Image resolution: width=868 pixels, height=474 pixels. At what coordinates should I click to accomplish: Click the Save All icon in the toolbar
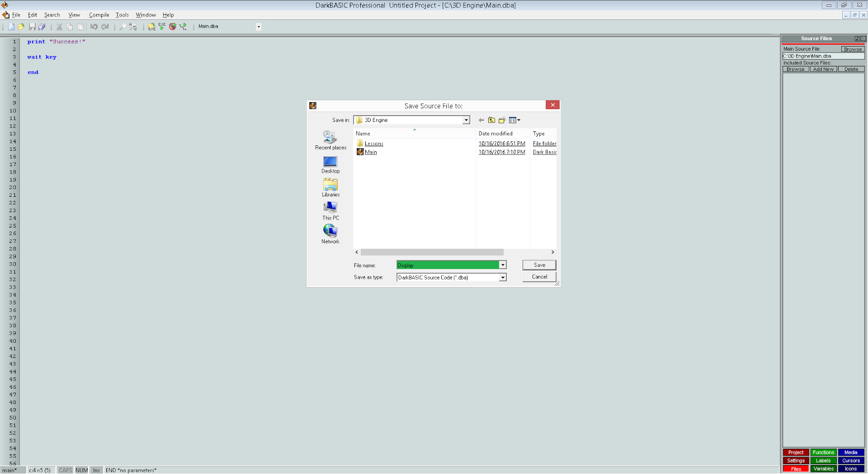(x=42, y=27)
